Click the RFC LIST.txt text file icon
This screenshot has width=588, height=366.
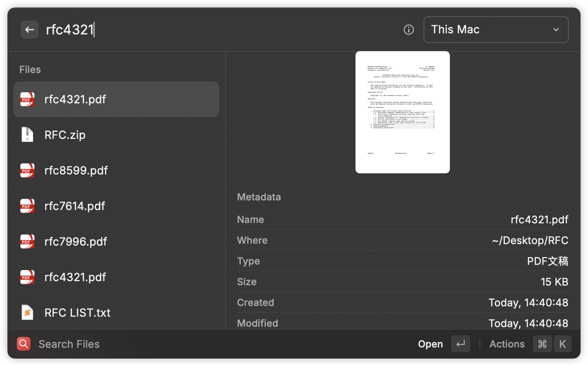[x=27, y=312]
